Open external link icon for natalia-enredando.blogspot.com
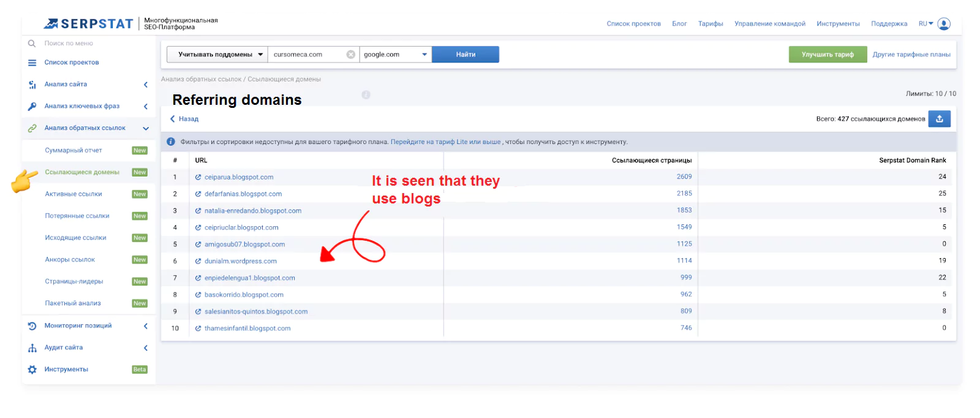The width and height of the screenshot is (980, 418). tap(198, 211)
